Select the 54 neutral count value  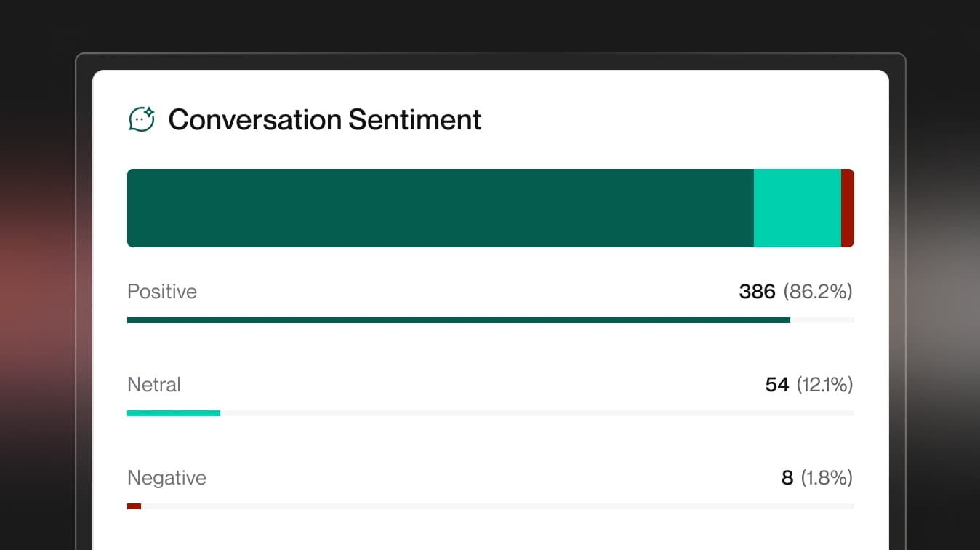[777, 385]
